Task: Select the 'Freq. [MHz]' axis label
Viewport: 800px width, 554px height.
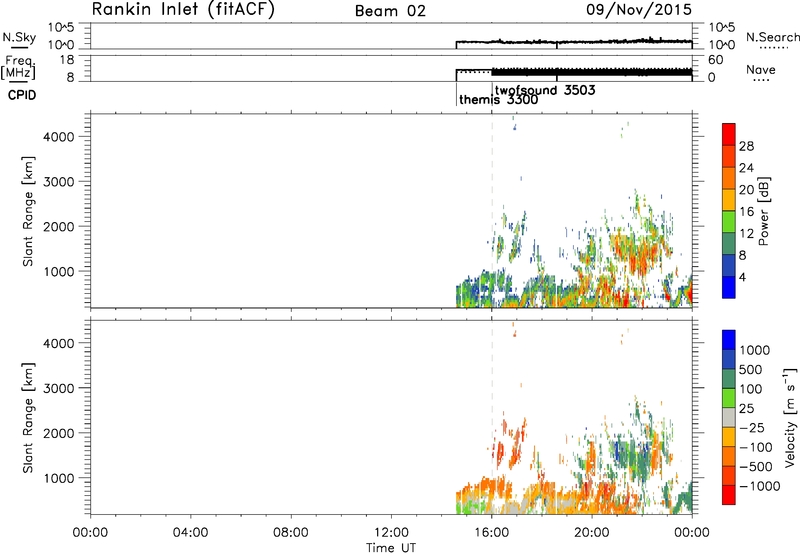Action: (x=18, y=68)
